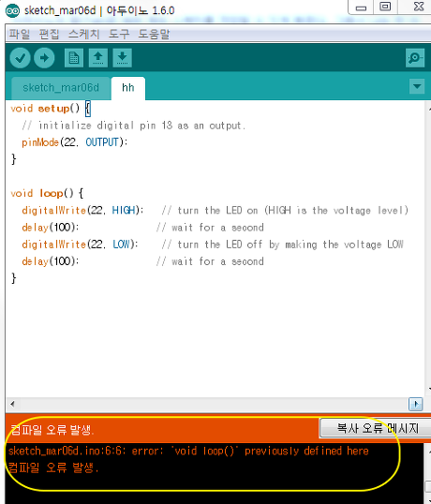
Task: Click the '컴파일 오류 발생.' orange status text
Action: [52, 429]
